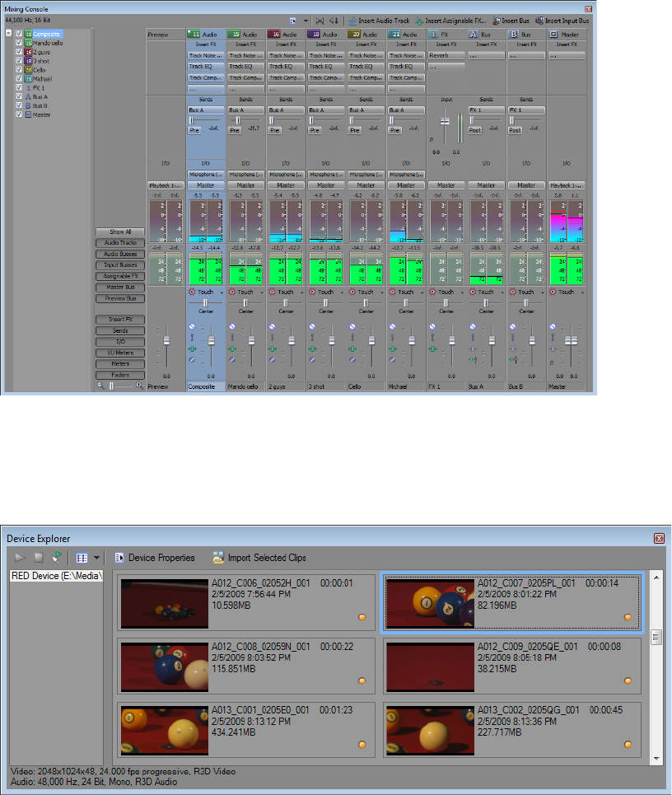Toggle the VU Meters section button
The width and height of the screenshot is (672, 795).
(x=120, y=353)
